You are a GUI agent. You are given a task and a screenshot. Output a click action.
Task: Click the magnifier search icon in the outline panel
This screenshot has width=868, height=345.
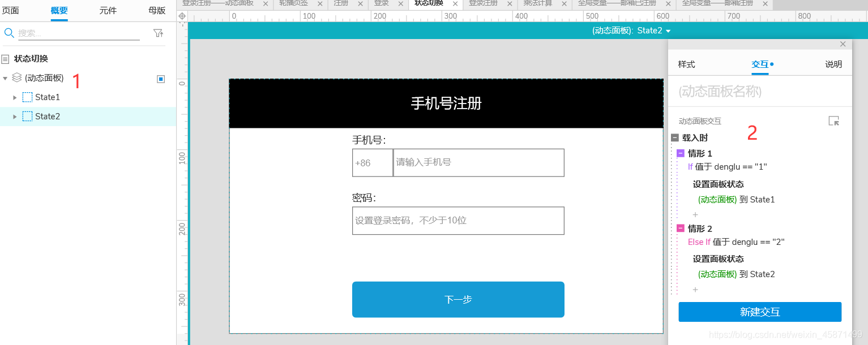(9, 33)
